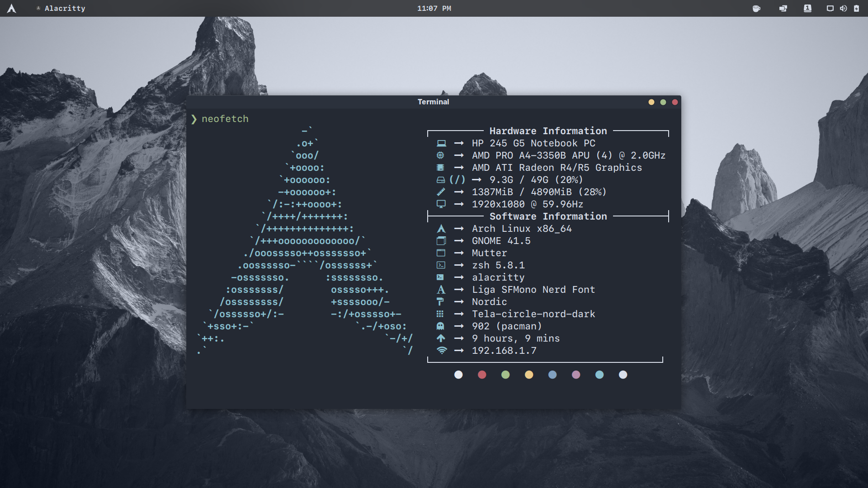
Task: Click the yellow color dot in palette
Action: 529,375
